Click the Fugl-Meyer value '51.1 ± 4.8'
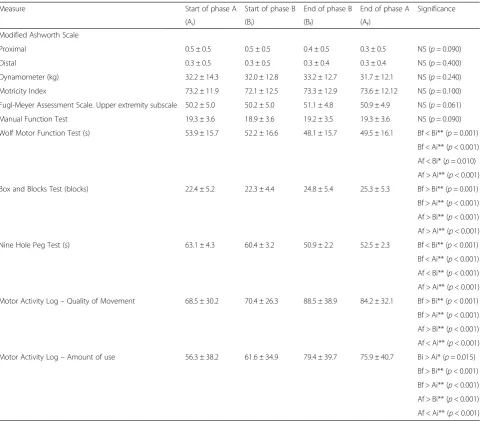The image size is (481, 421). tap(318, 105)
